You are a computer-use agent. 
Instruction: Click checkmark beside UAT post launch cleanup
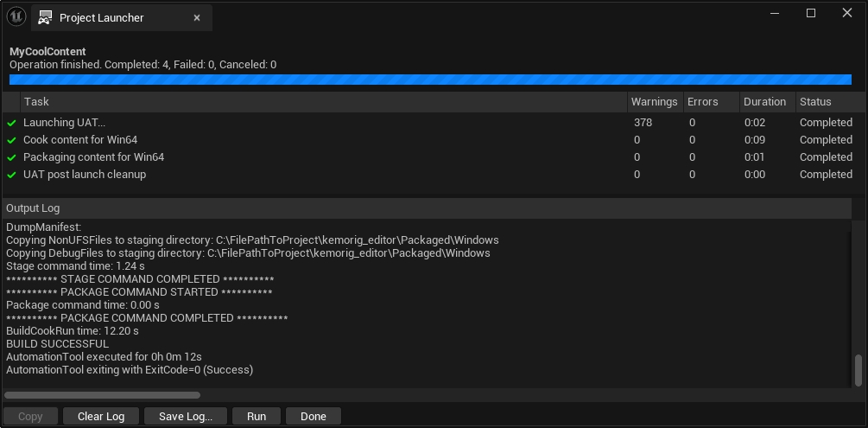[12, 175]
